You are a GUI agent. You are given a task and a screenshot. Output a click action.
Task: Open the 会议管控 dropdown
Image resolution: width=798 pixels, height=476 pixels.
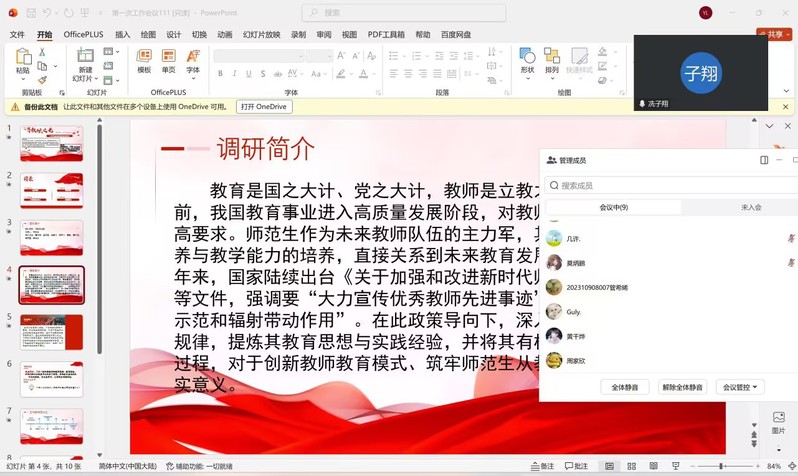741,387
